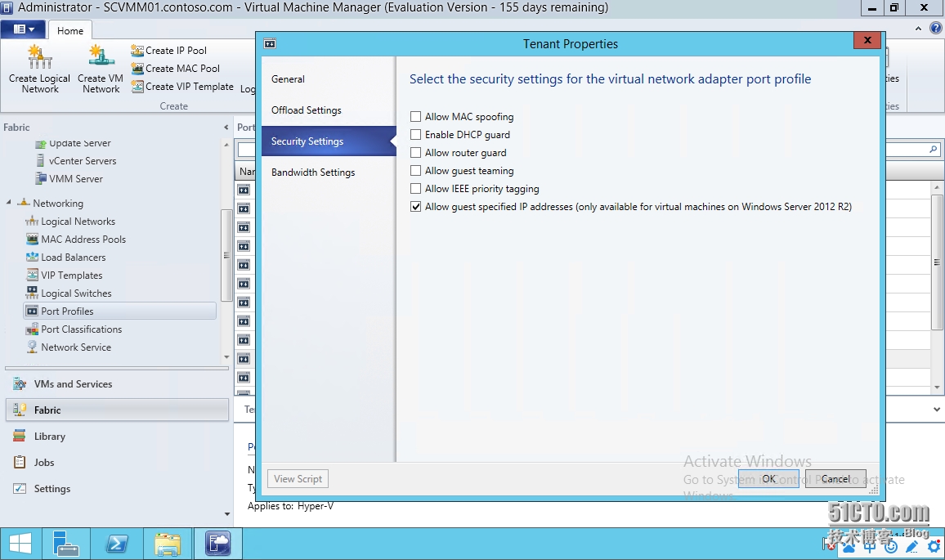945x560 pixels.
Task: Open VMs and Services workspace icon
Action: (x=20, y=384)
